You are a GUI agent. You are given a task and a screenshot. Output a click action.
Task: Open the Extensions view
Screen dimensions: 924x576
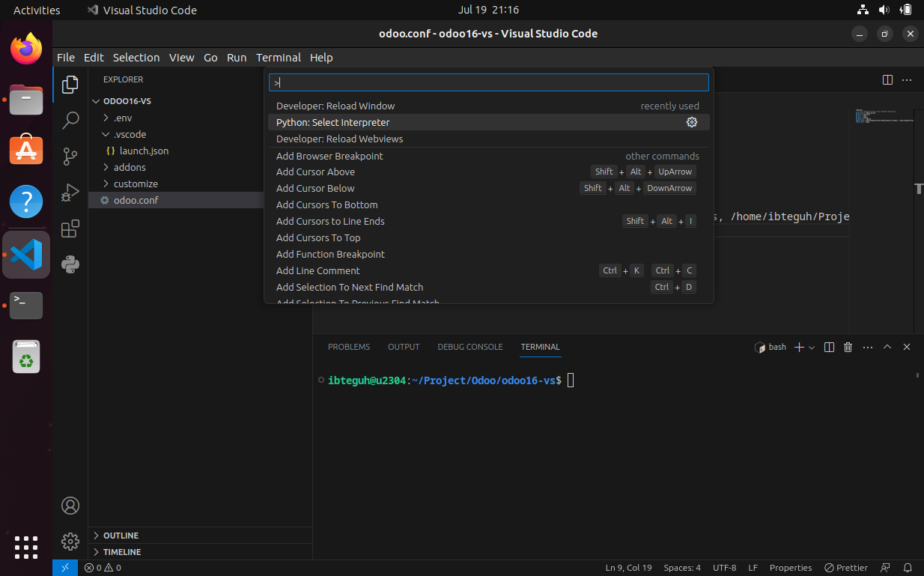pos(70,228)
